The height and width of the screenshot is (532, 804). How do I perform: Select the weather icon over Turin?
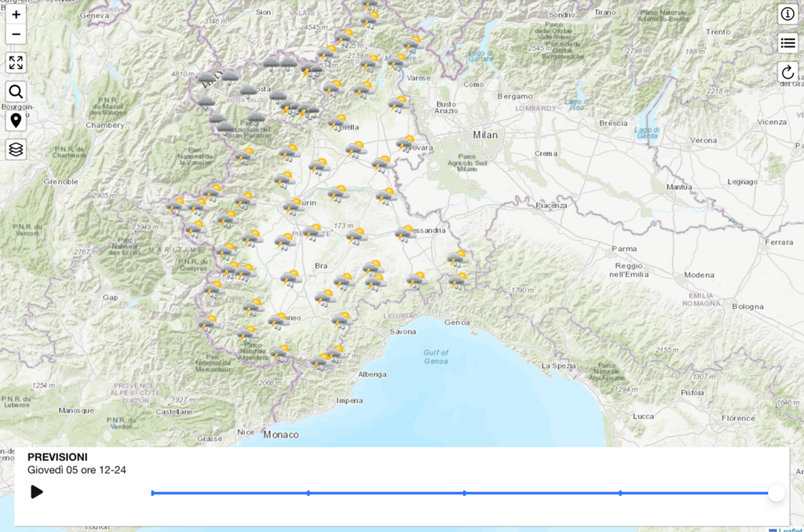click(x=293, y=206)
